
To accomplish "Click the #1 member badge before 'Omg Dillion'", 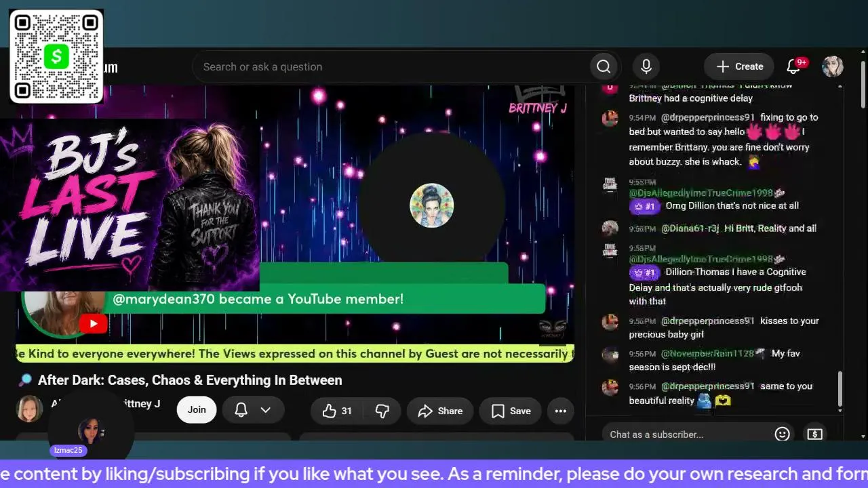I will 645,206.
